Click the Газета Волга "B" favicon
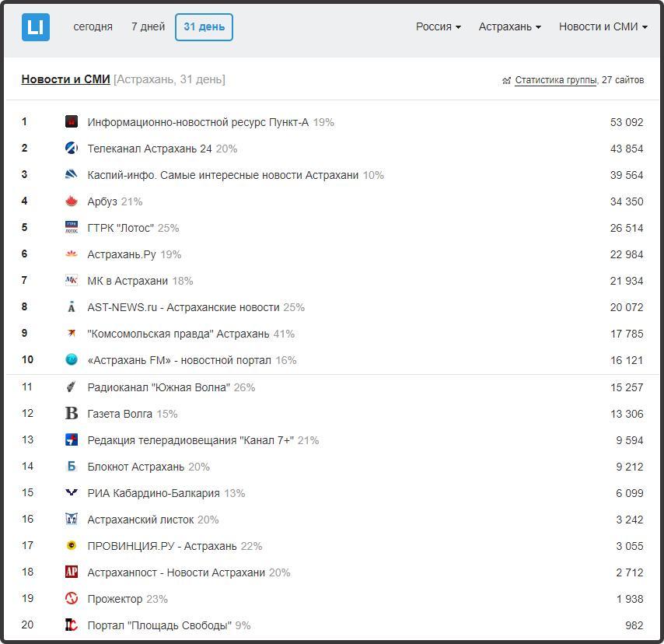The height and width of the screenshot is (644, 664). pos(72,413)
